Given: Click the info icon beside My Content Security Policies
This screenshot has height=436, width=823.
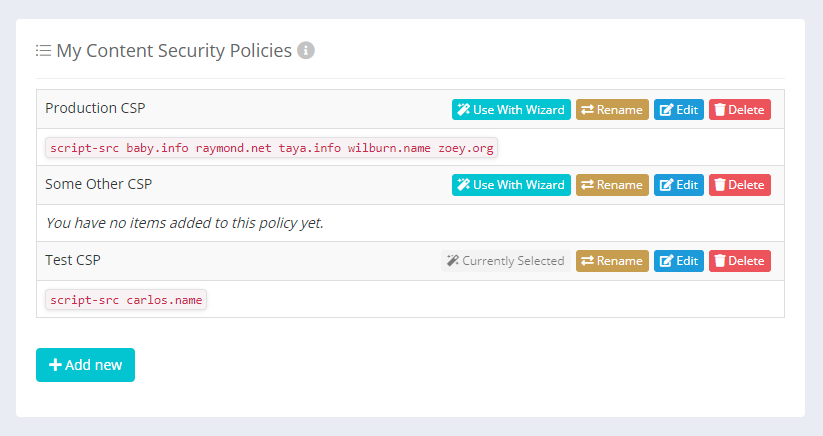Looking at the screenshot, I should 306,50.
